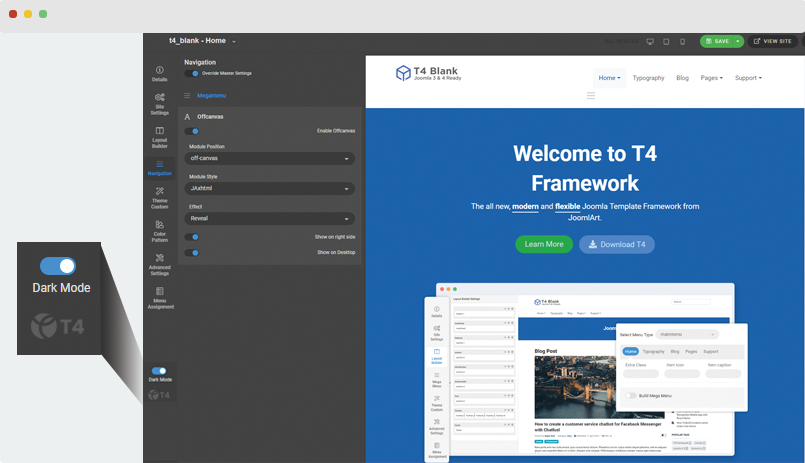Toggle Show on right side switch

[x=191, y=237]
